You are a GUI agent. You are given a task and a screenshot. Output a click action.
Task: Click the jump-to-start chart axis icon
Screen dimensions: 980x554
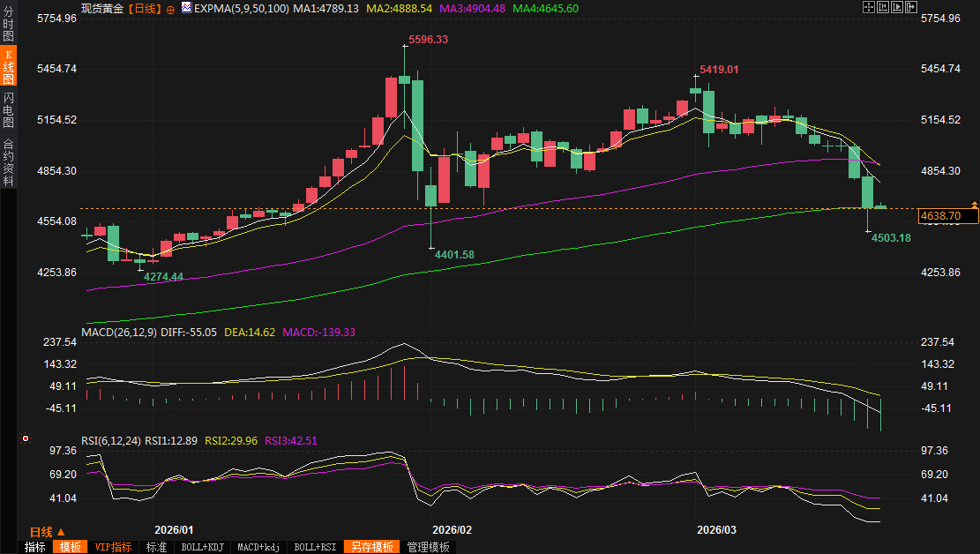coord(883,7)
